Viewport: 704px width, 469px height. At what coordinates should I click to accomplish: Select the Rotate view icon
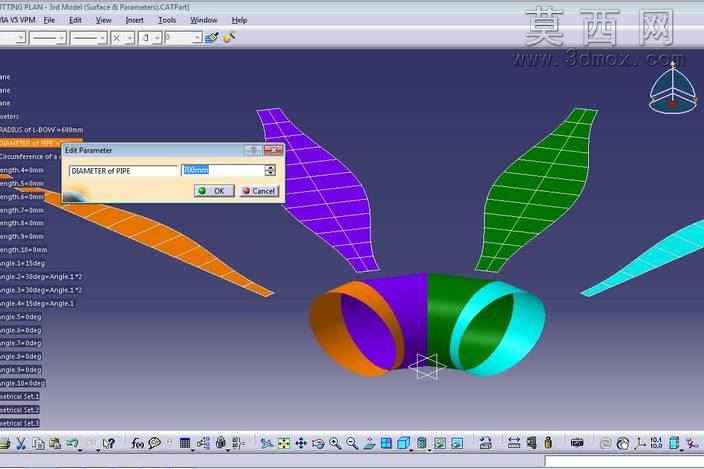point(318,443)
